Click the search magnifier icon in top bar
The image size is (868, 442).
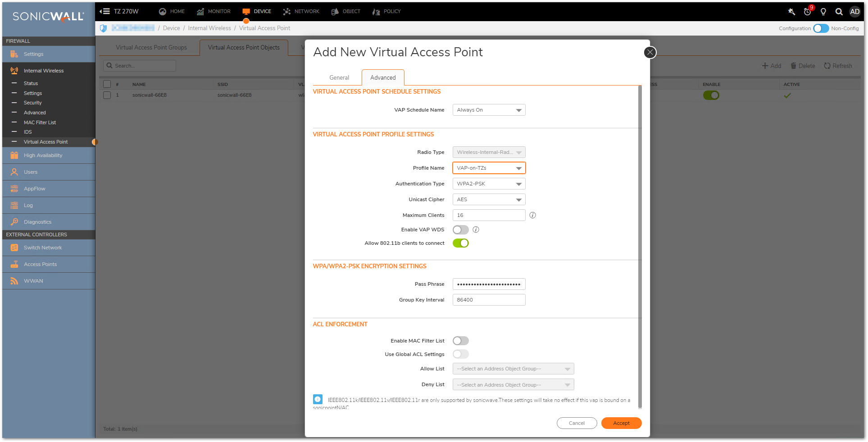click(839, 12)
